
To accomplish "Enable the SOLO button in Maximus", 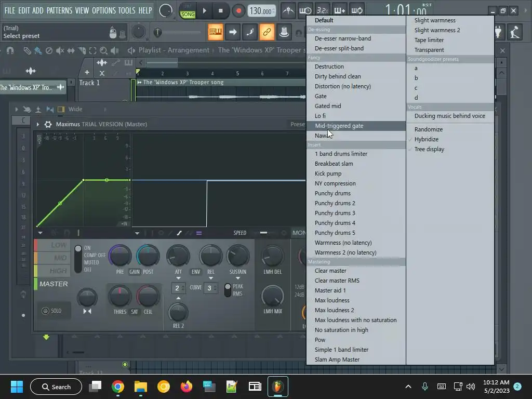I will [x=52, y=311].
